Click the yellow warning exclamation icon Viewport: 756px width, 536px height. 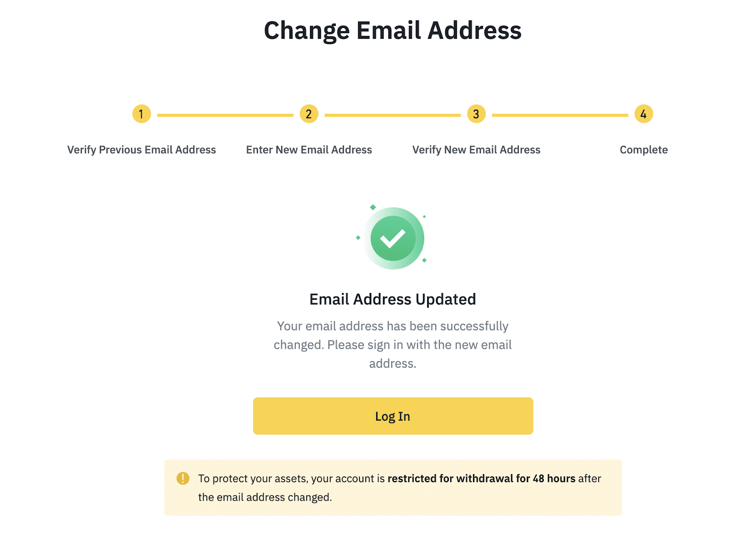tap(183, 478)
